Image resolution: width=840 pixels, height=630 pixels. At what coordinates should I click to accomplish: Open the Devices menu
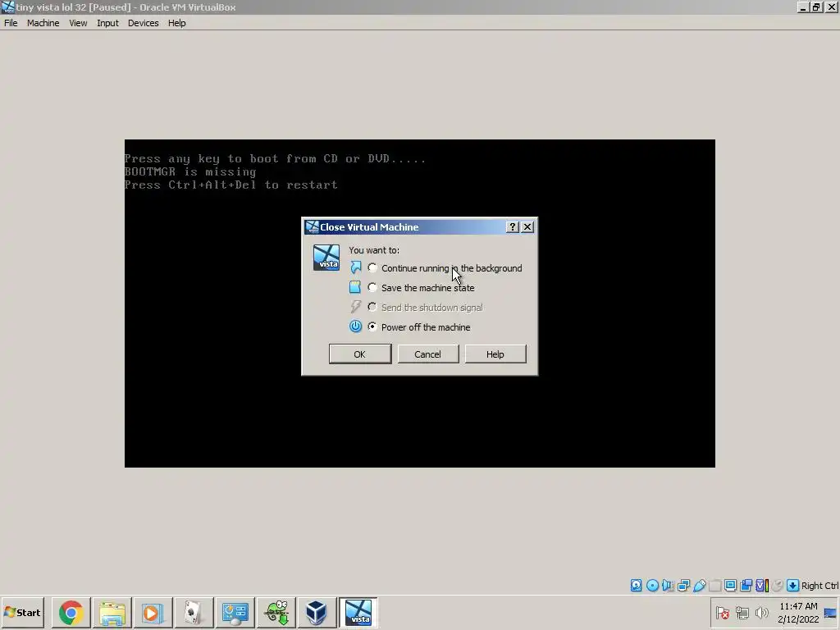(x=143, y=23)
